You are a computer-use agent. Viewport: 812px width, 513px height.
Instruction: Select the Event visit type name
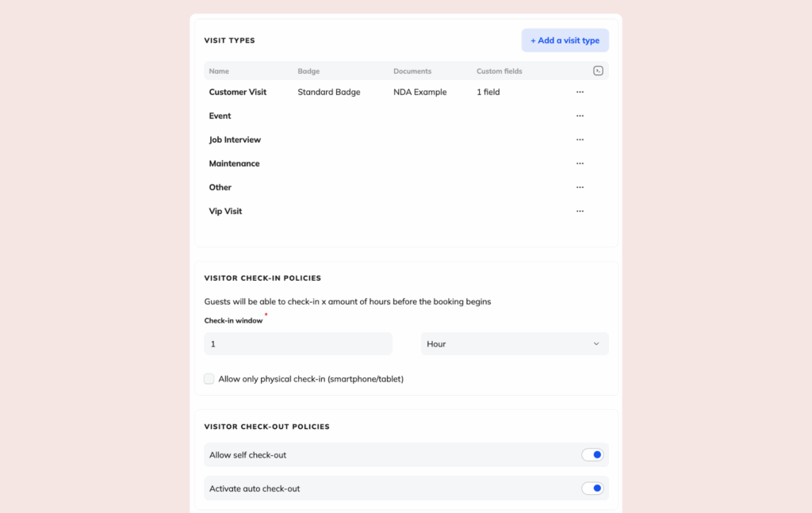coord(220,115)
